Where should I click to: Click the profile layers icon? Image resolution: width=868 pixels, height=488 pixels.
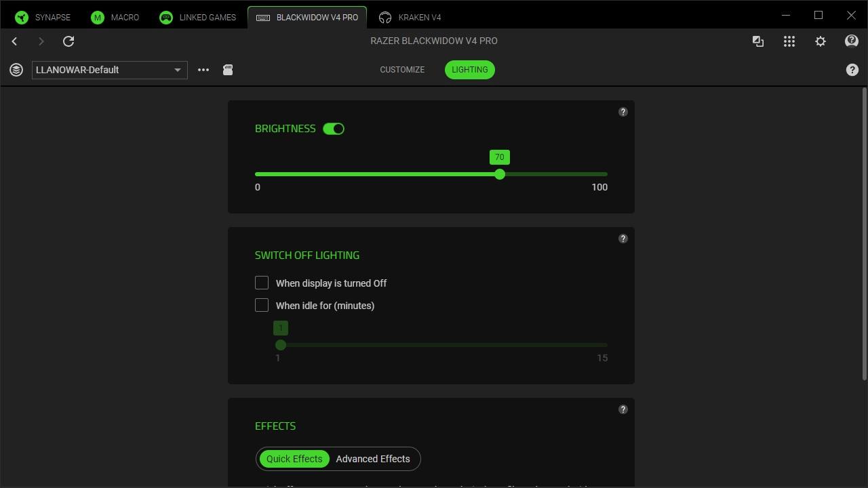point(16,70)
